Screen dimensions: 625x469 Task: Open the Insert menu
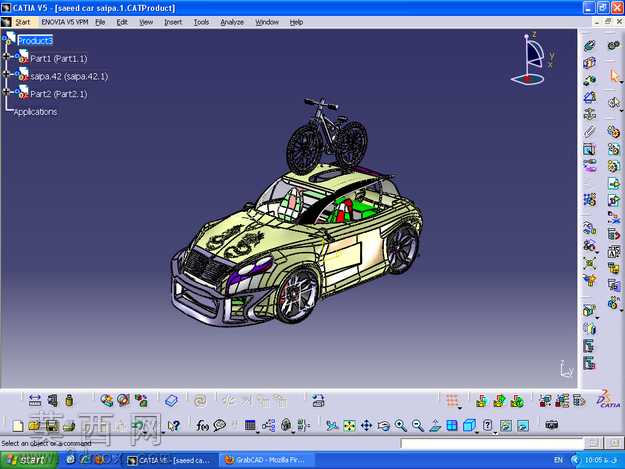(173, 22)
